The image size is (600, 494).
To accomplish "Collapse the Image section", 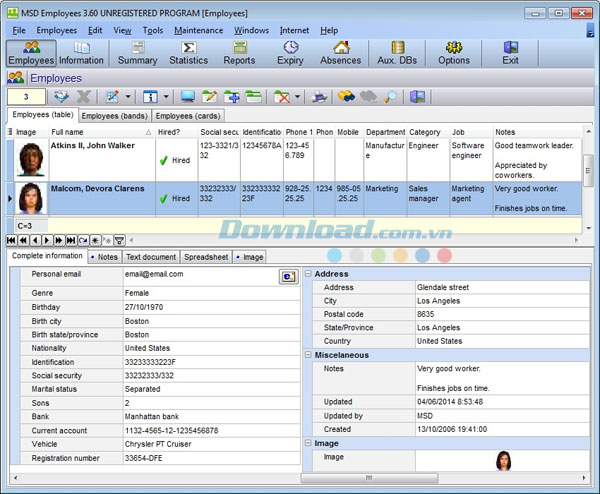I will click(x=308, y=443).
